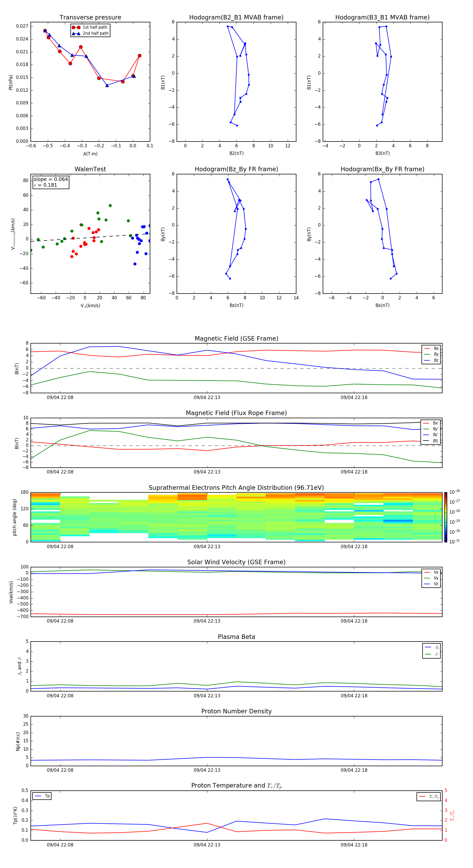The height and width of the screenshot is (868, 473).
Task: Click the '1st half path' legend entry
Action: click(90, 27)
